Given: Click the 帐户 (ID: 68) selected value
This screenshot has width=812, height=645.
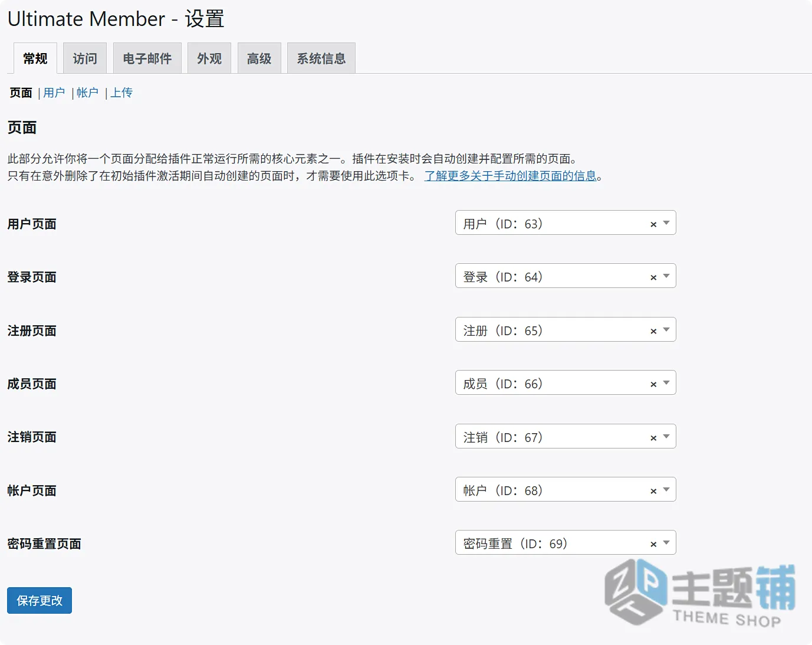Looking at the screenshot, I should tap(503, 490).
